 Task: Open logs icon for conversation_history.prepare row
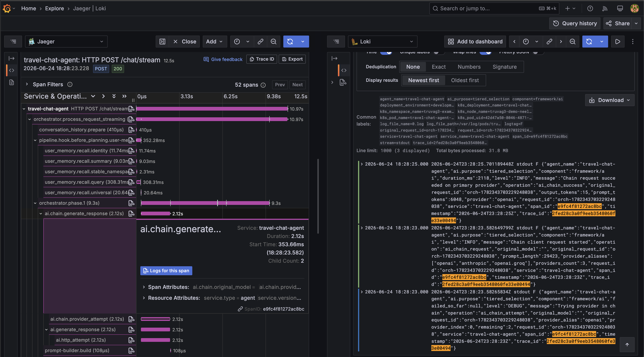(x=132, y=130)
